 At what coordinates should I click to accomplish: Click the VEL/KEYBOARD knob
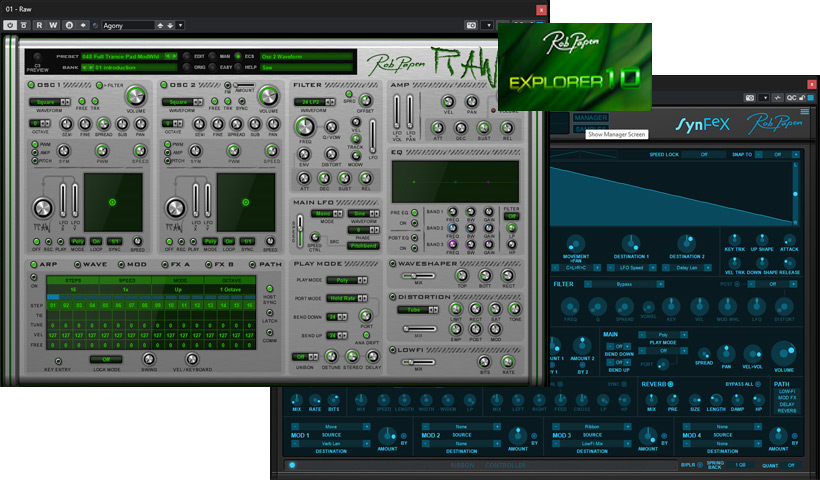[192, 359]
